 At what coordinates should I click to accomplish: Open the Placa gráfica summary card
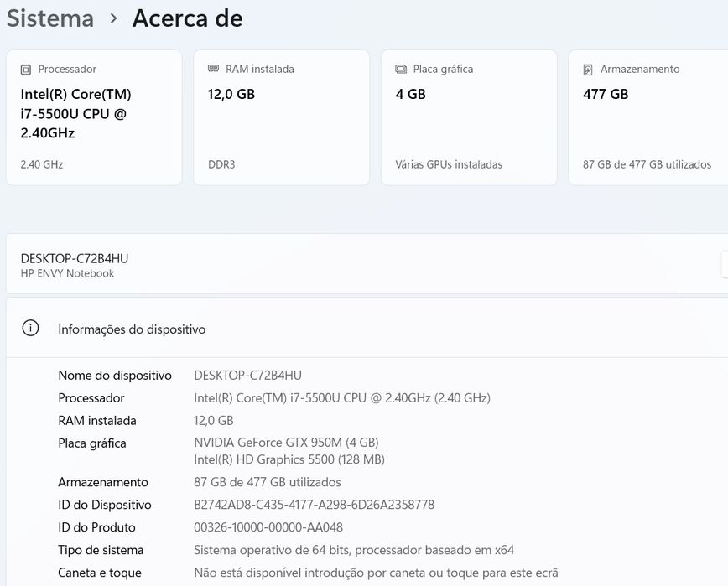469,117
